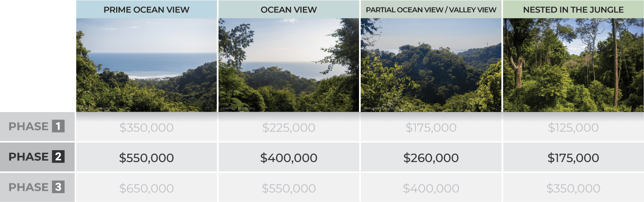Choose the Phase 2 $260,000 price
The image size is (644, 202).
(431, 158)
